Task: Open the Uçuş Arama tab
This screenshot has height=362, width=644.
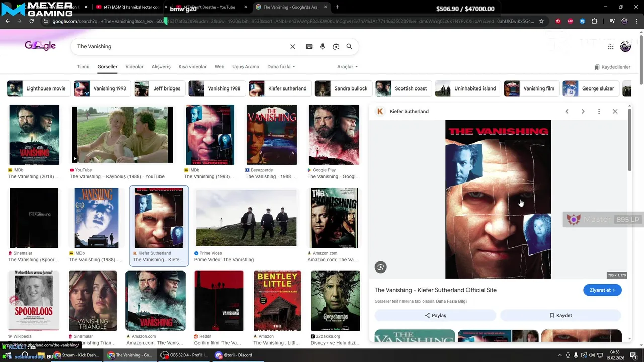Action: pyautogui.click(x=246, y=67)
